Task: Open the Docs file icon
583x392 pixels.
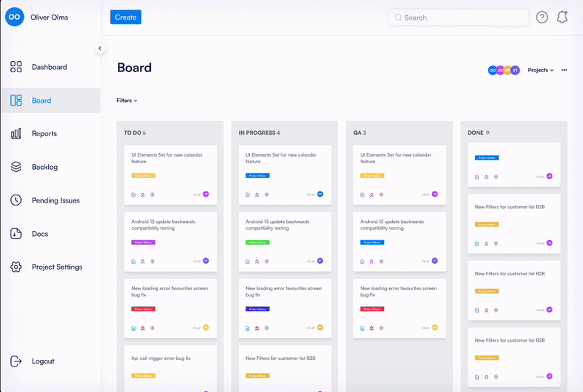Action: point(16,234)
